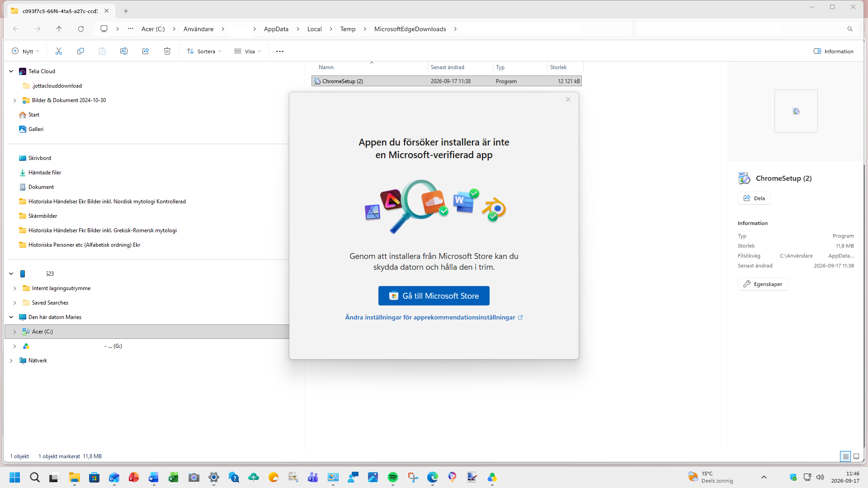Open the Sortera dropdown
The width and height of the screenshot is (868, 488).
coord(204,51)
